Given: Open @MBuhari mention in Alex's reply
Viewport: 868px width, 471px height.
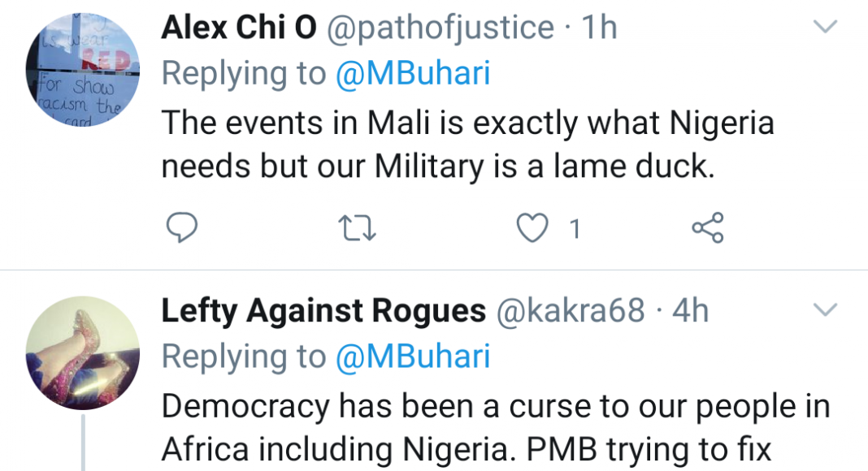Looking at the screenshot, I should coord(413,74).
